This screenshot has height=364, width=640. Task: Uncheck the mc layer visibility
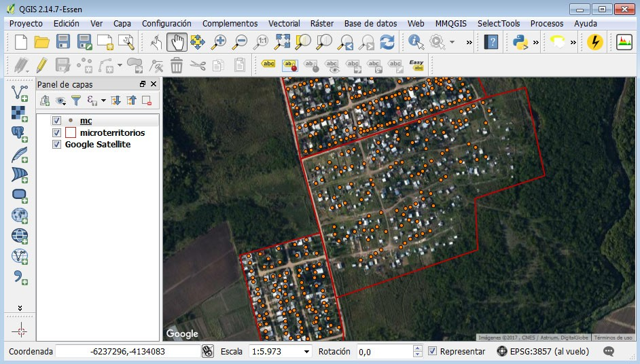tap(57, 121)
